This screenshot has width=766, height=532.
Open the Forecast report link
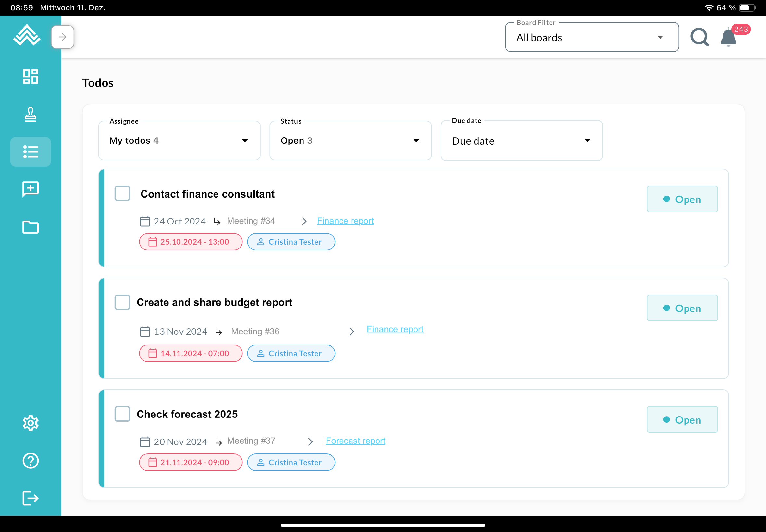(x=355, y=441)
